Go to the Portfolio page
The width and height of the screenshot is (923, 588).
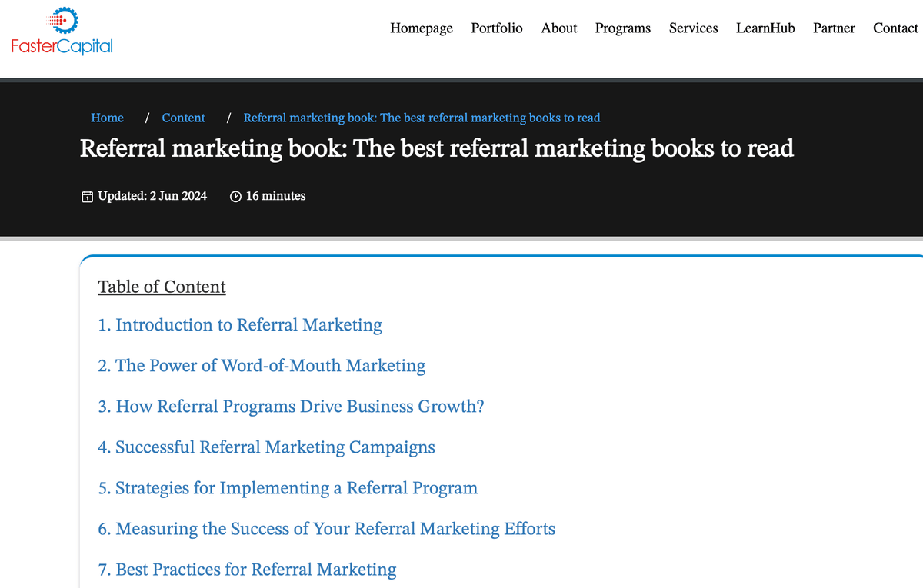pos(497,28)
